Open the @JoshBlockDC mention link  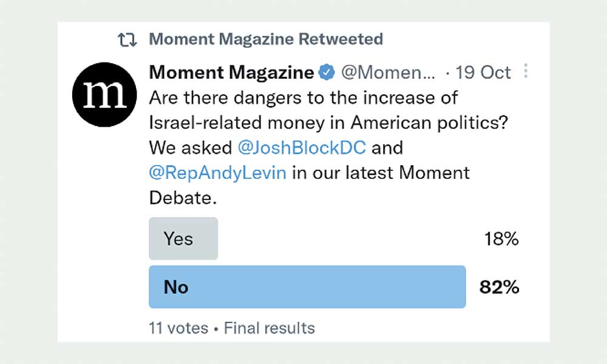(302, 148)
